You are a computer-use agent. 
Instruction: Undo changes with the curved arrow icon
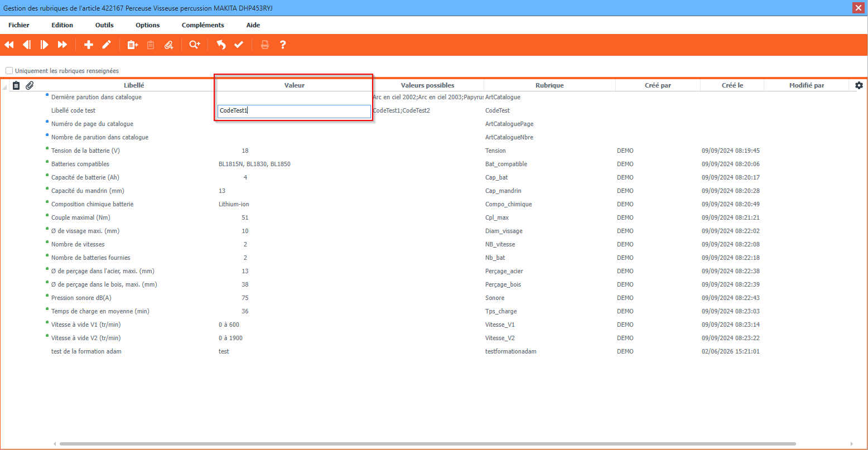click(x=221, y=45)
